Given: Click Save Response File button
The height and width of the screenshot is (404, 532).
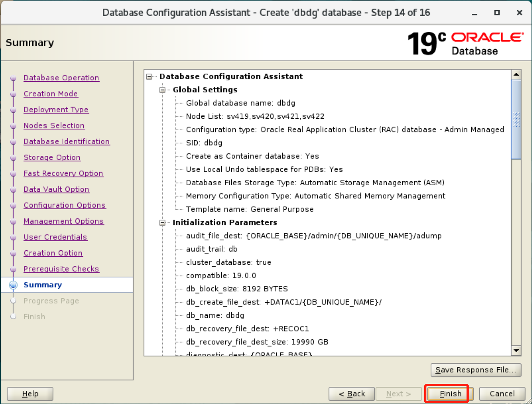Looking at the screenshot, I should [x=476, y=370].
